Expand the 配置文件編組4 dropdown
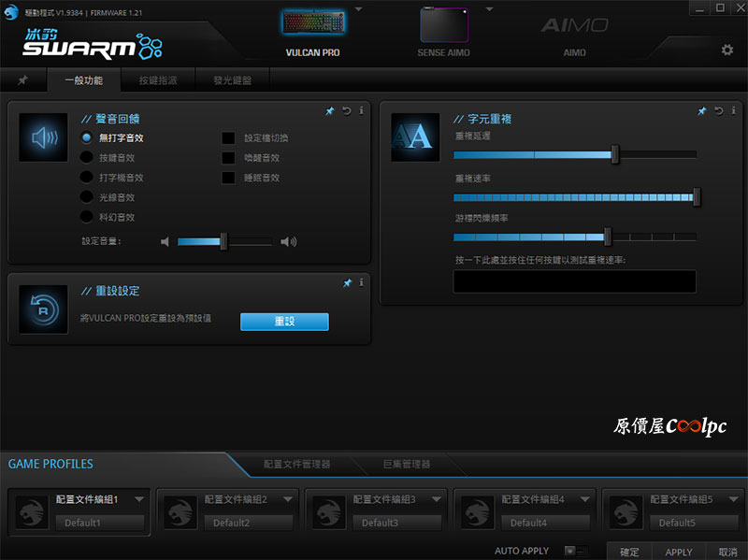 click(x=585, y=499)
